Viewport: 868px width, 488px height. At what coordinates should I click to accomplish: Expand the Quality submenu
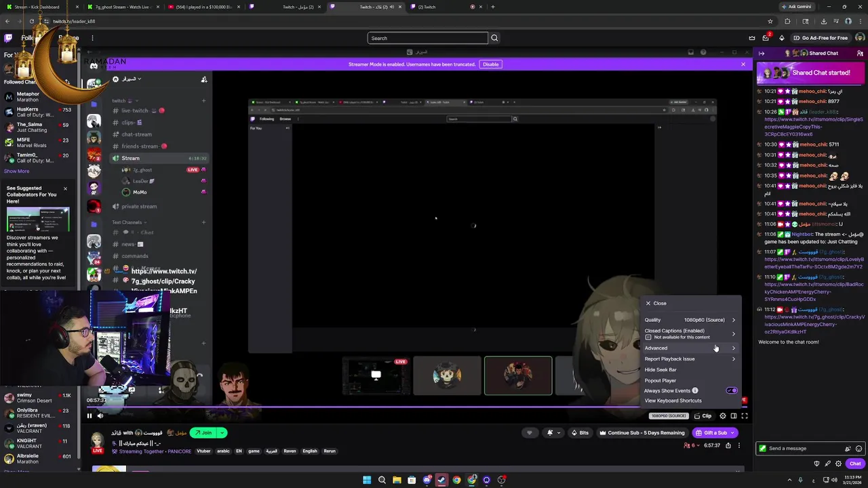point(690,320)
